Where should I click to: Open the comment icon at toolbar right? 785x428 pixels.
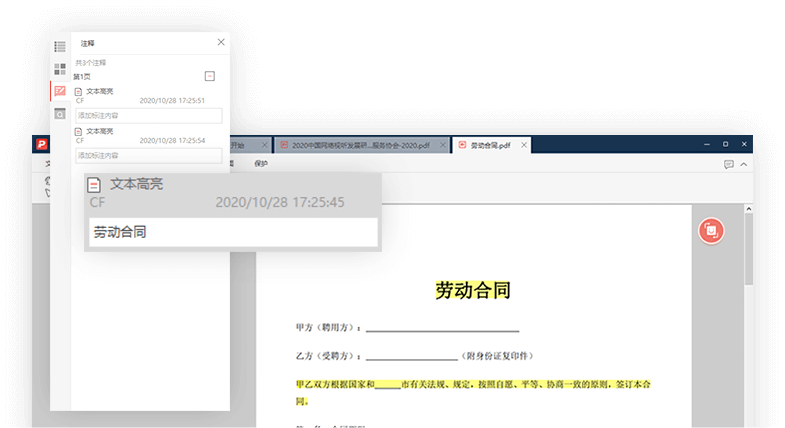pyautogui.click(x=729, y=164)
